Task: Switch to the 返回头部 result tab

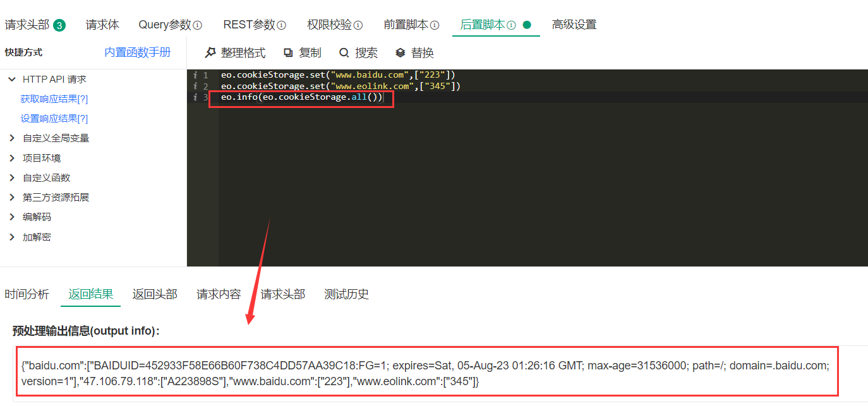Action: [155, 294]
